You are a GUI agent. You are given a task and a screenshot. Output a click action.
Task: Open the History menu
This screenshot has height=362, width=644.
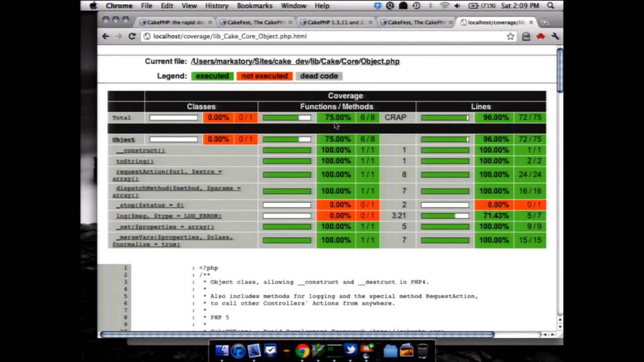click(217, 6)
